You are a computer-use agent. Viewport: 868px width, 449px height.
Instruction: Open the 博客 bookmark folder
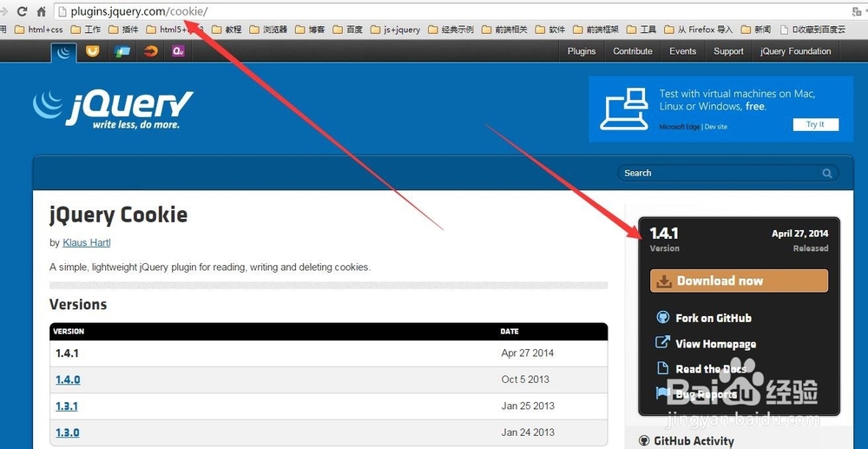click(x=310, y=30)
